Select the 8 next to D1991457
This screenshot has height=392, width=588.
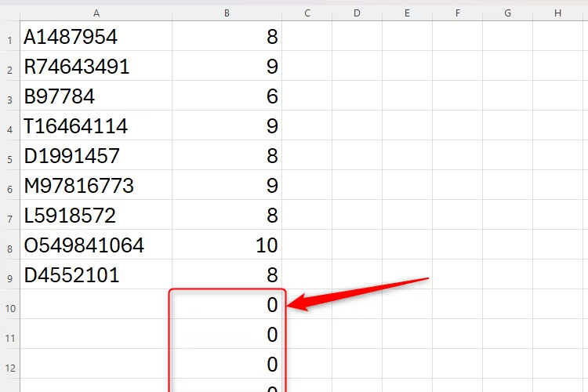tap(227, 155)
